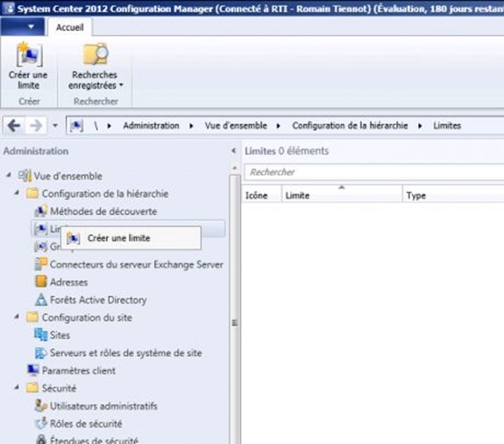Viewport: 504px width, 444px height.
Task: Select Étendues de sécurité tree item
Action: click(x=94, y=440)
